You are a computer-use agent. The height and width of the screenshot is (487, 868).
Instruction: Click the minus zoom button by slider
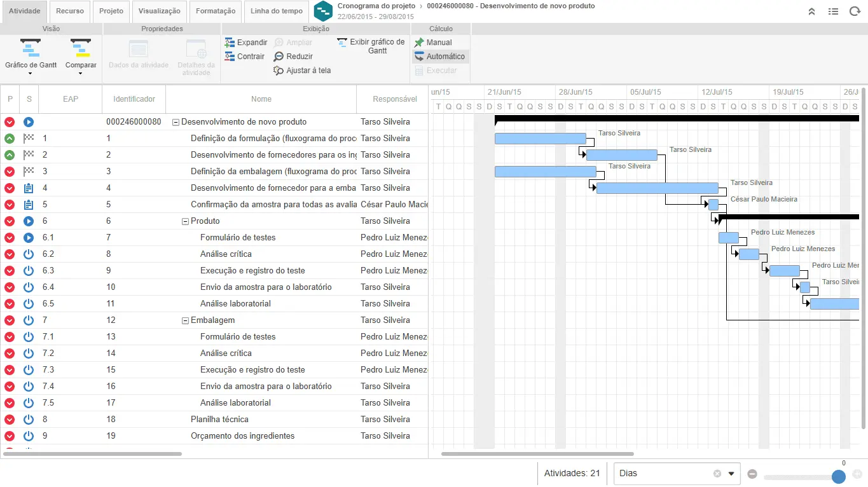point(752,474)
